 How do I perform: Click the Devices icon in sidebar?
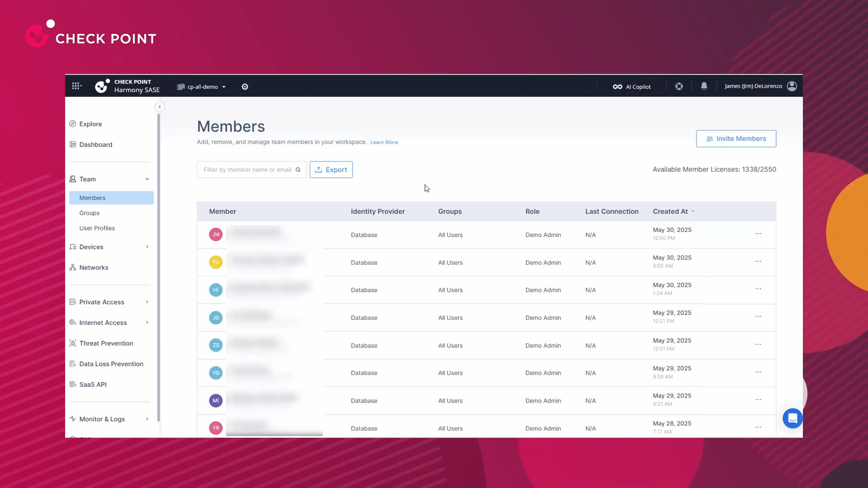pos(72,247)
